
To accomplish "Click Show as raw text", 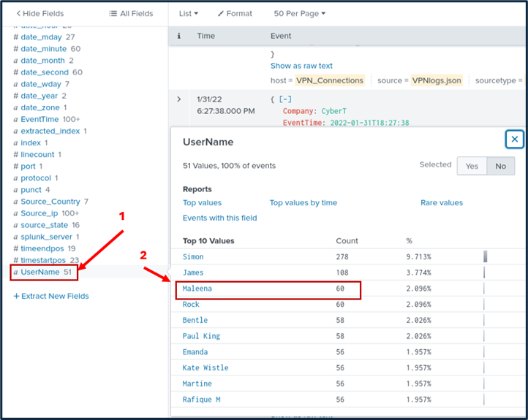I will (x=301, y=66).
